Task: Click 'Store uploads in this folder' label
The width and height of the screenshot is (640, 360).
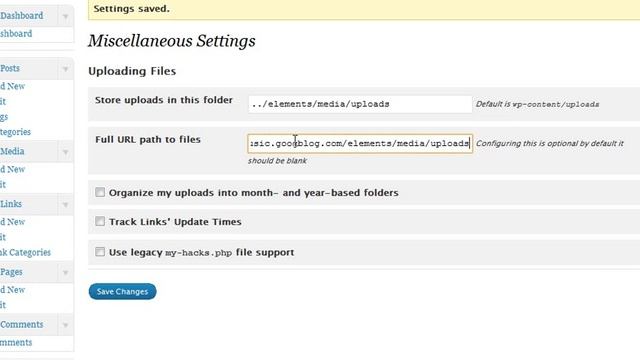Action: pos(164,100)
